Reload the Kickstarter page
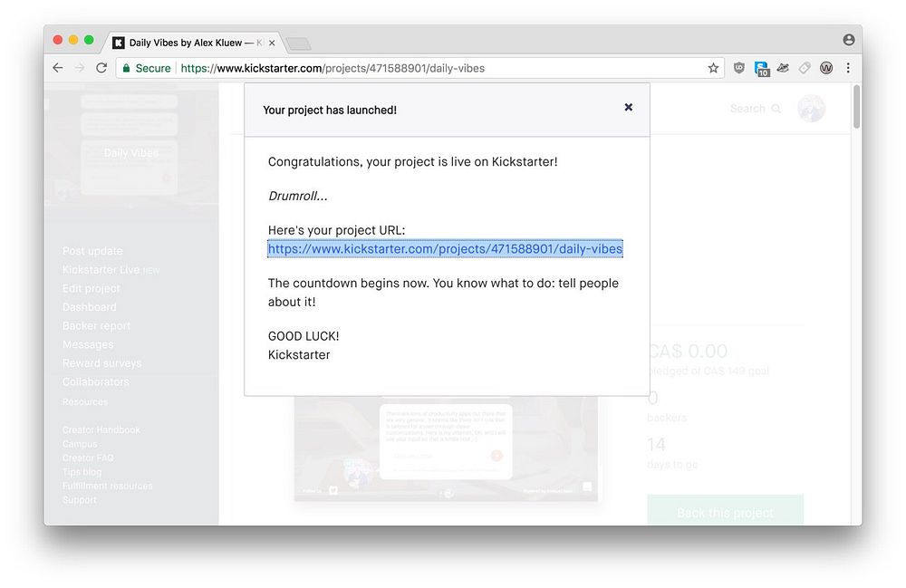 click(101, 68)
